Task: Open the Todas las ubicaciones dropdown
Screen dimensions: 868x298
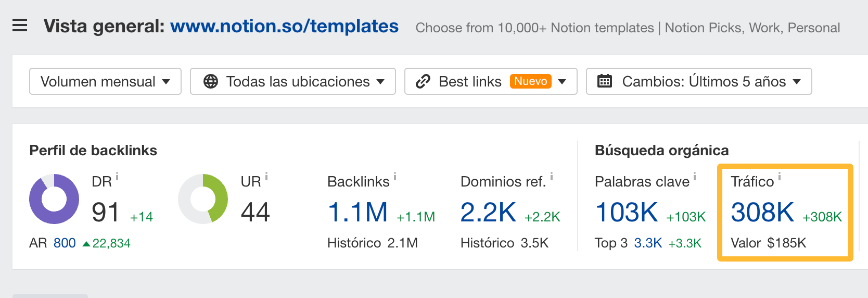Action: (293, 81)
